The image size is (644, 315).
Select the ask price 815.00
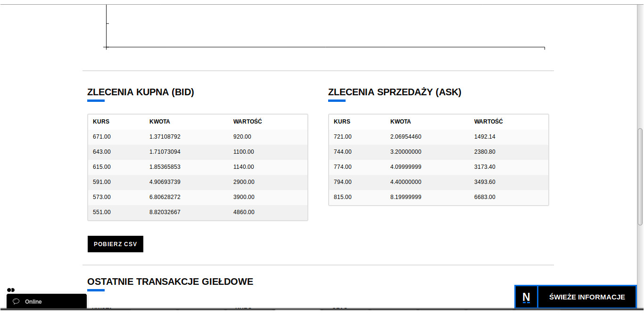(x=343, y=197)
